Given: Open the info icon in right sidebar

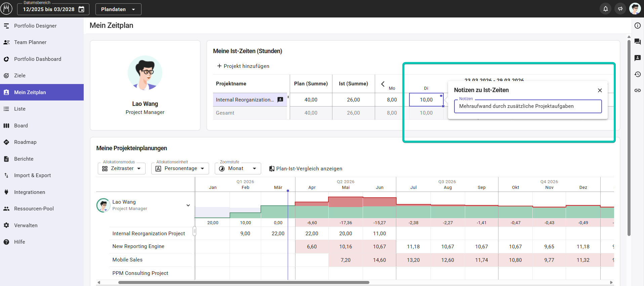Looking at the screenshot, I should [x=637, y=26].
